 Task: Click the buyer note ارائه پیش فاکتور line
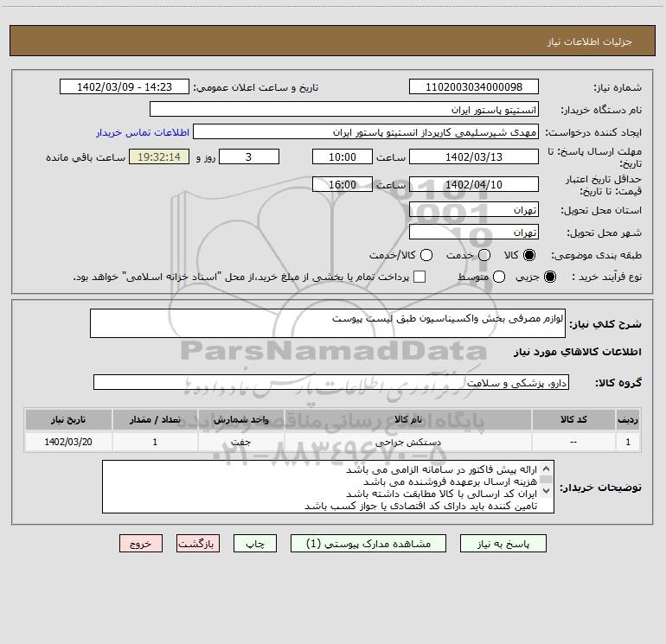442,469
